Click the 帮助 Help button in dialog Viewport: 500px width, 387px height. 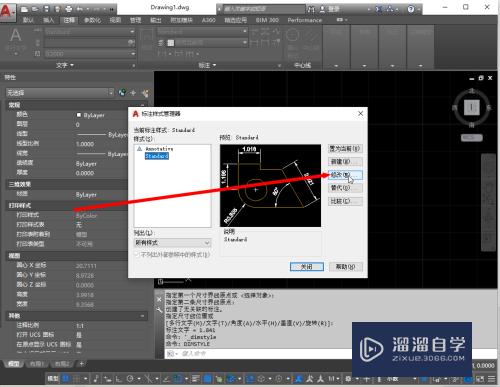pos(346,267)
